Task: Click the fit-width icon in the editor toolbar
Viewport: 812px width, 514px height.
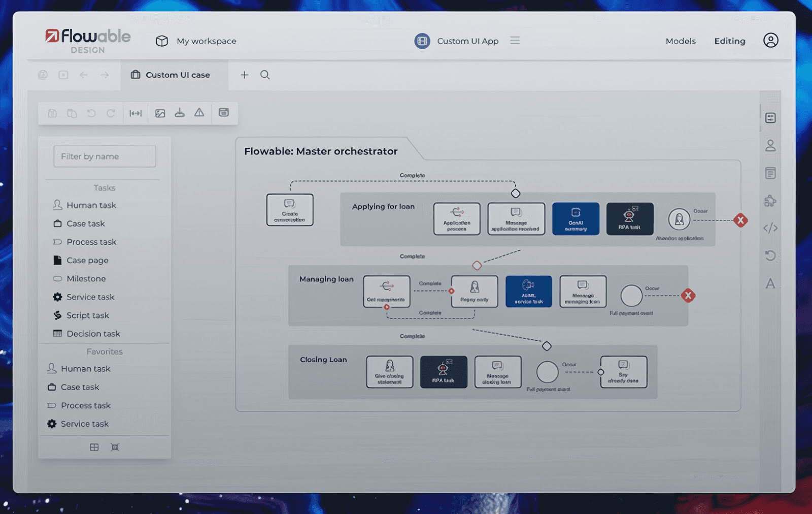Action: pos(136,113)
